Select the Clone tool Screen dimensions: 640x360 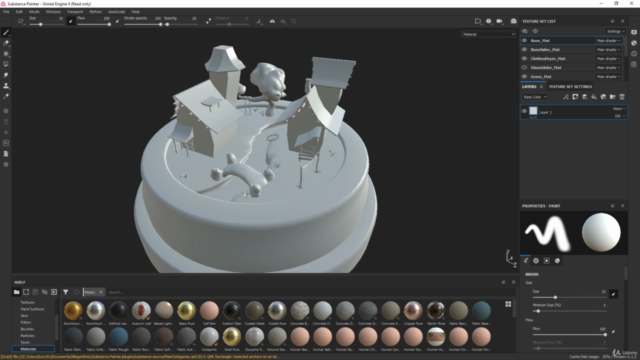click(6, 86)
